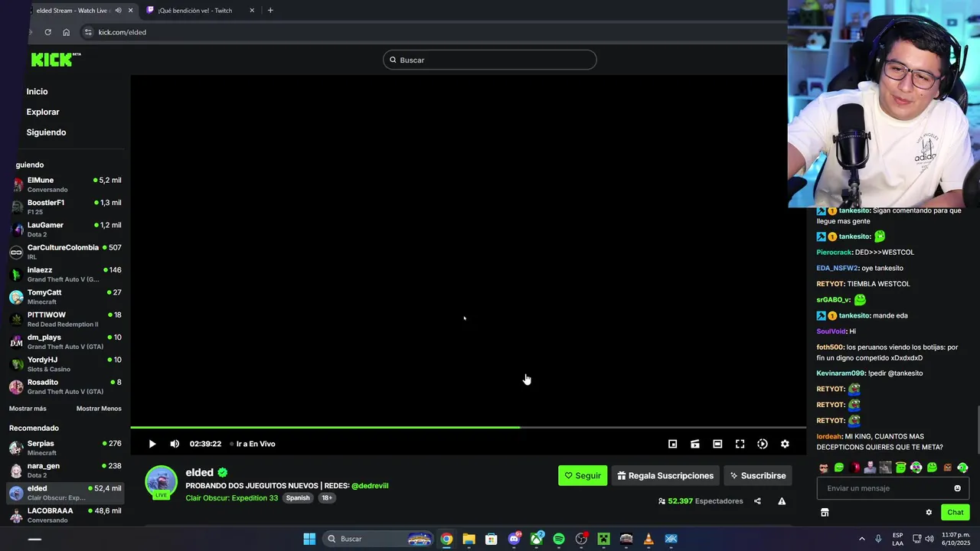
Task: Mute the stream with the speaker icon
Action: (175, 444)
